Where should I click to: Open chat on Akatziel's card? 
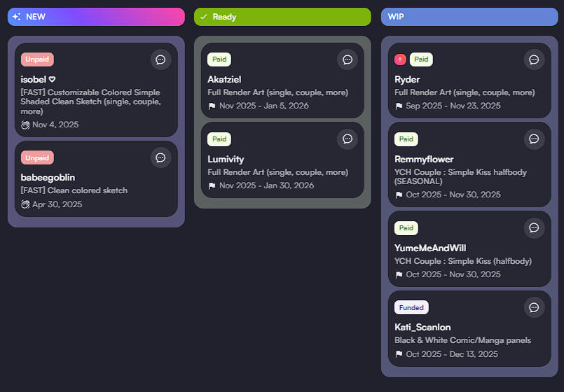tap(347, 59)
